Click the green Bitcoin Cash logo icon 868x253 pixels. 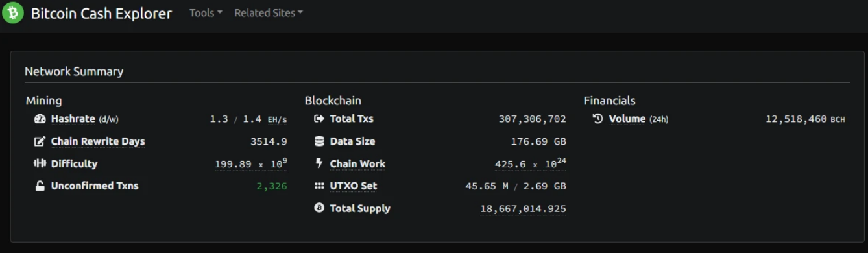point(13,13)
